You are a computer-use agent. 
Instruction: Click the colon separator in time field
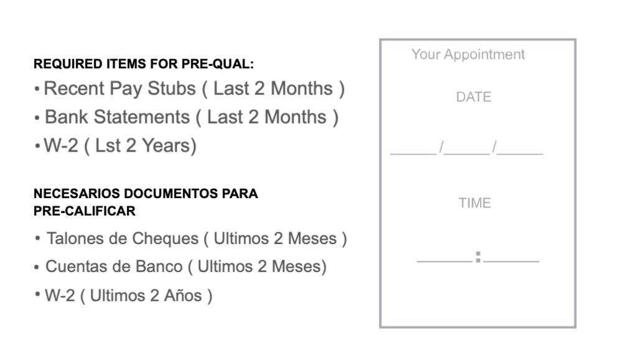pyautogui.click(x=478, y=257)
